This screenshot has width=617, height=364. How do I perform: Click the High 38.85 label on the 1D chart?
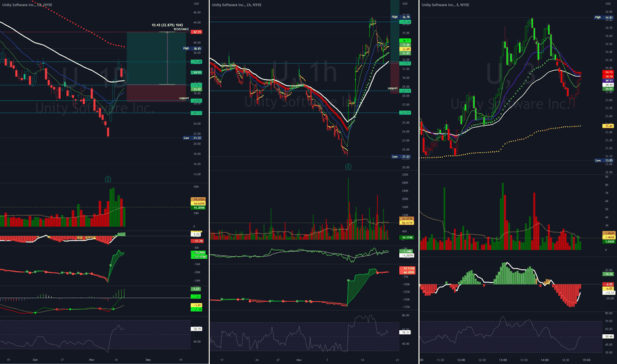(193, 48)
